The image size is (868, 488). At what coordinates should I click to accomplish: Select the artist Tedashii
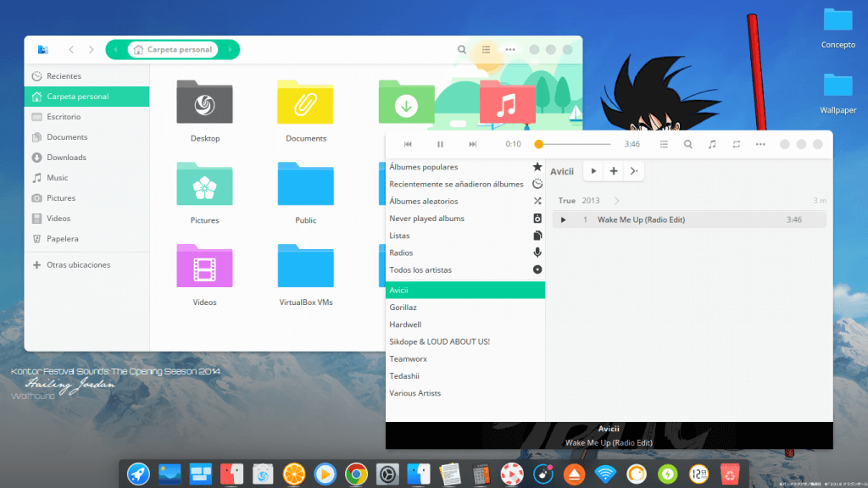click(x=465, y=375)
